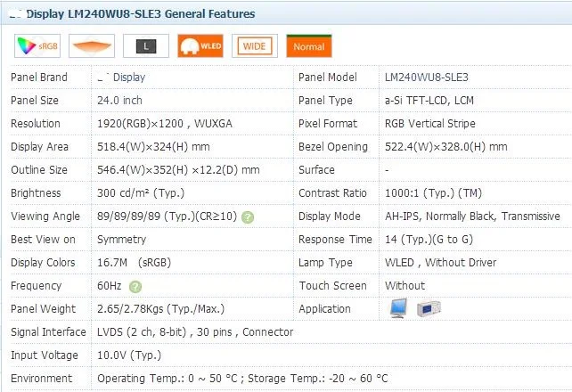Select the 10.0V (Typ.) input voltage value
The height and width of the screenshot is (392, 572).
[129, 355]
